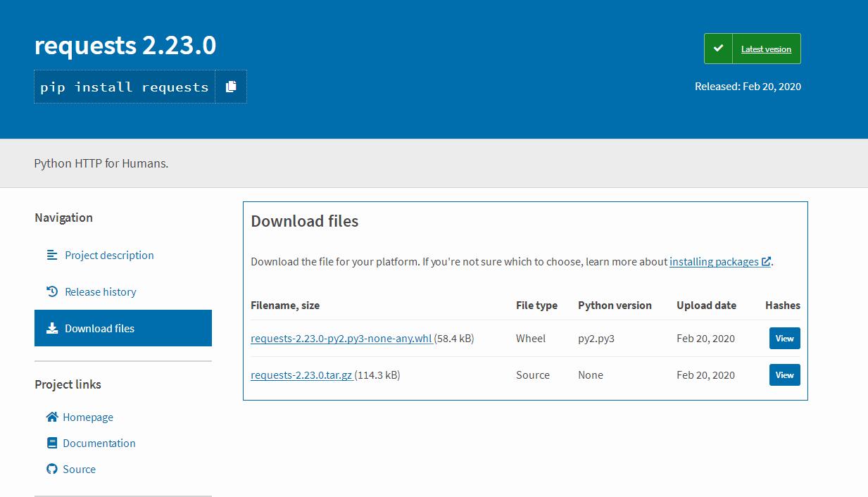Open the Documentation project link

99,443
